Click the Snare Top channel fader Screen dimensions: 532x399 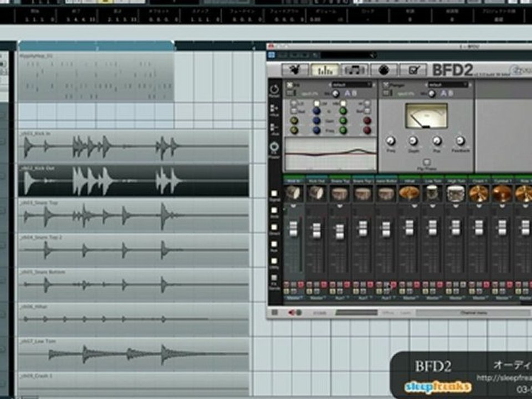pyautogui.click(x=340, y=232)
